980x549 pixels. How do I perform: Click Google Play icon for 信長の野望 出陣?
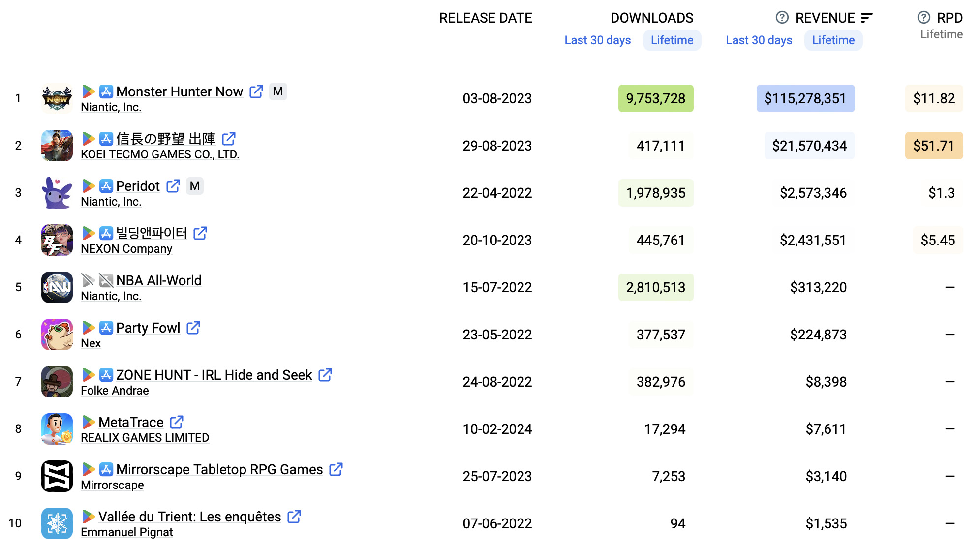89,139
